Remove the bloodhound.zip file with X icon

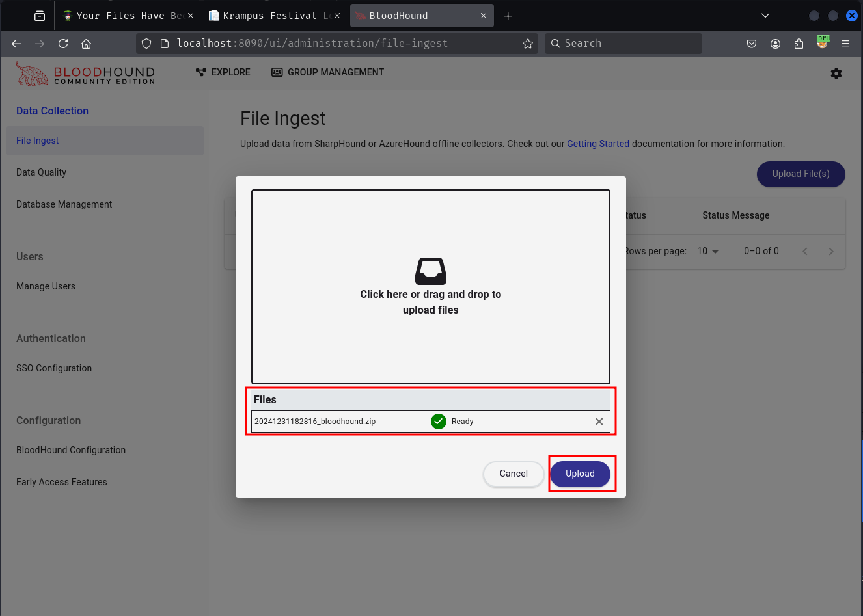(x=599, y=422)
